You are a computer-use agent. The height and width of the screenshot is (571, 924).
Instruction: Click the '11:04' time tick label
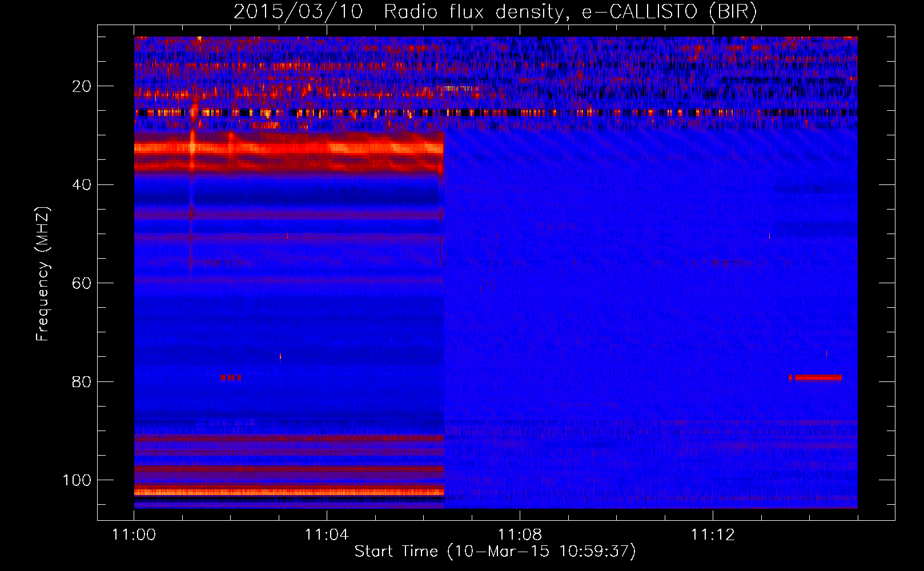pyautogui.click(x=327, y=535)
